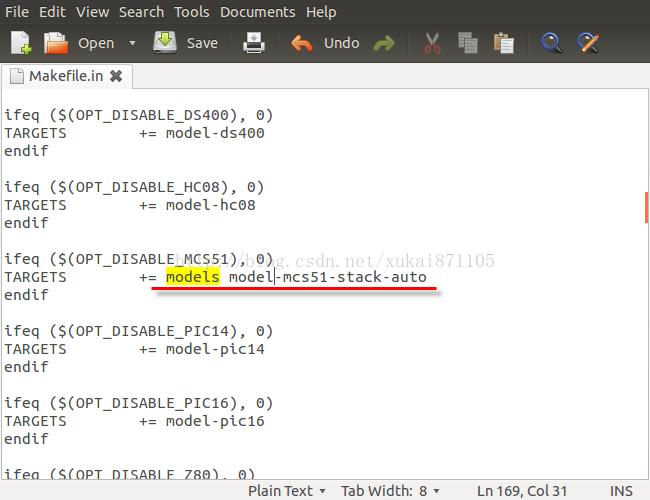650x500 pixels.
Task: Click the Open folder icon
Action: (x=56, y=43)
